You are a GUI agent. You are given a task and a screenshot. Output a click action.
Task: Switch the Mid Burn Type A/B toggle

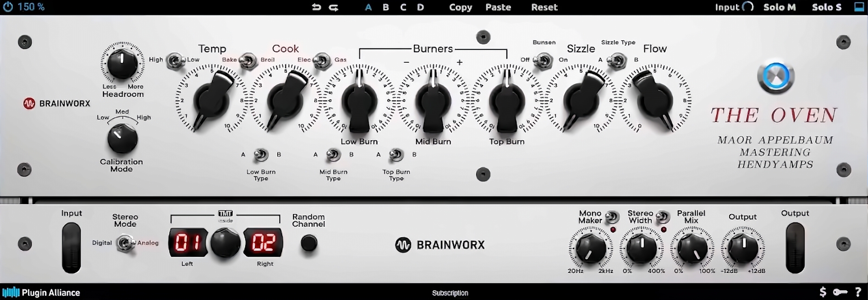pyautogui.click(x=333, y=155)
